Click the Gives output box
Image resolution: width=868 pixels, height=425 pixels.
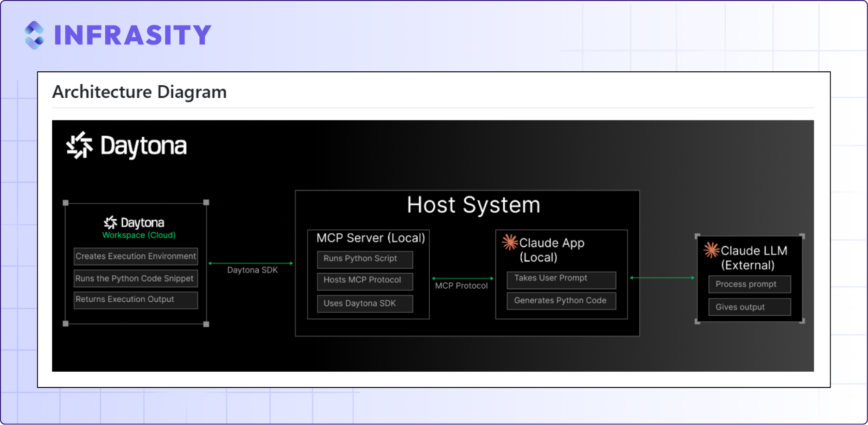[750, 307]
